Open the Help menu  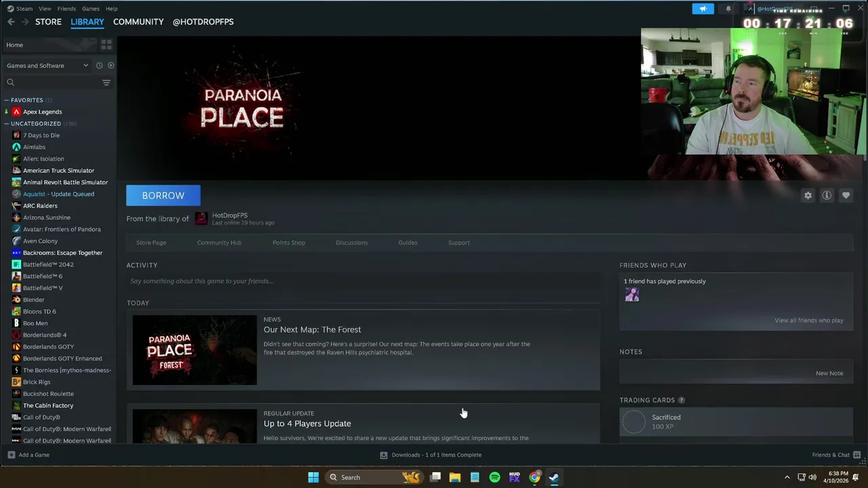[x=112, y=9]
